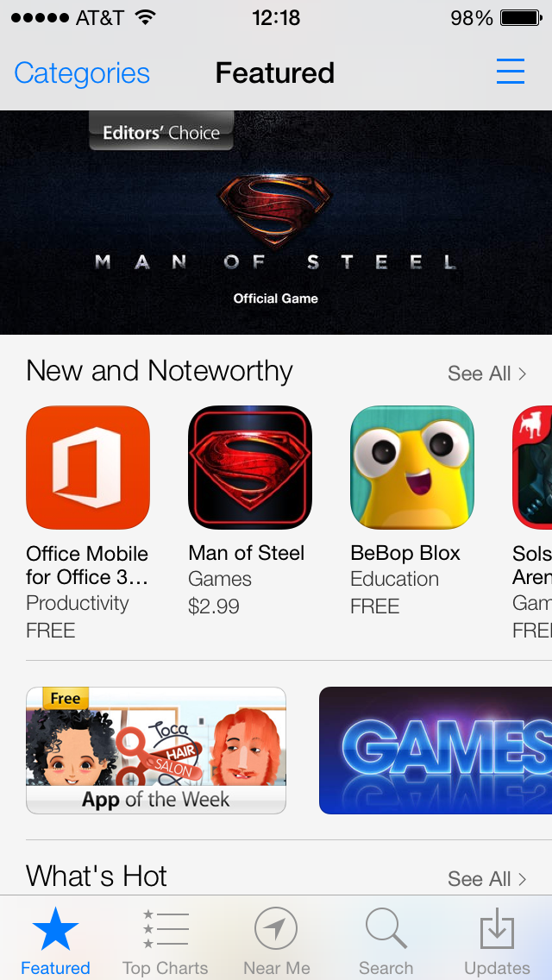This screenshot has width=552, height=980.
Task: Open the Man of Steel app icon
Action: 249,468
